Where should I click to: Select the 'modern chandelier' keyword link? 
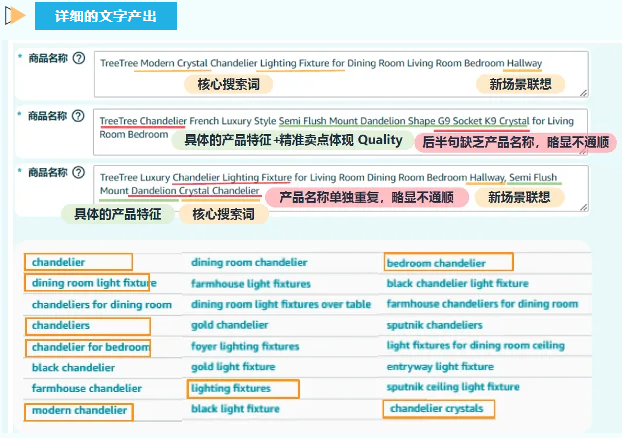click(79, 410)
